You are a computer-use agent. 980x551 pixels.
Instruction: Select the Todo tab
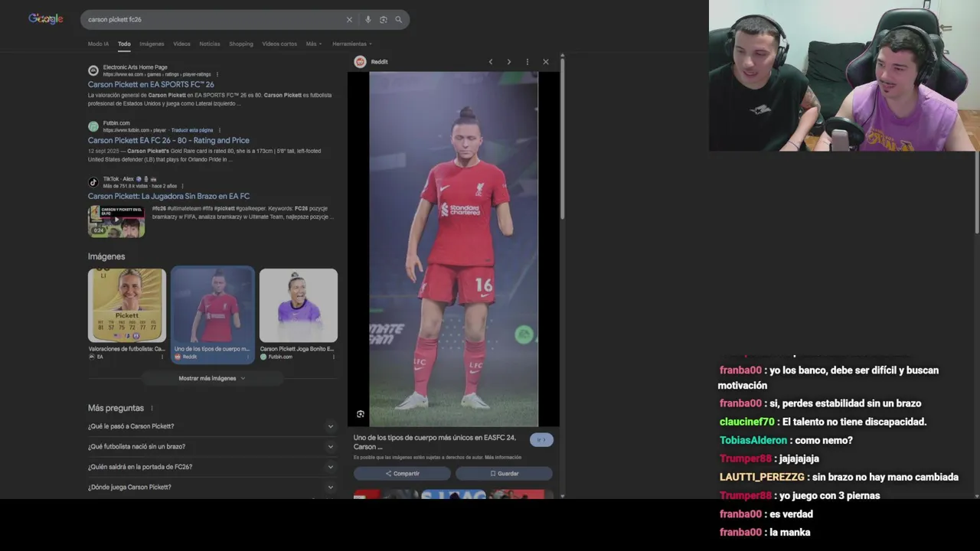tap(124, 44)
